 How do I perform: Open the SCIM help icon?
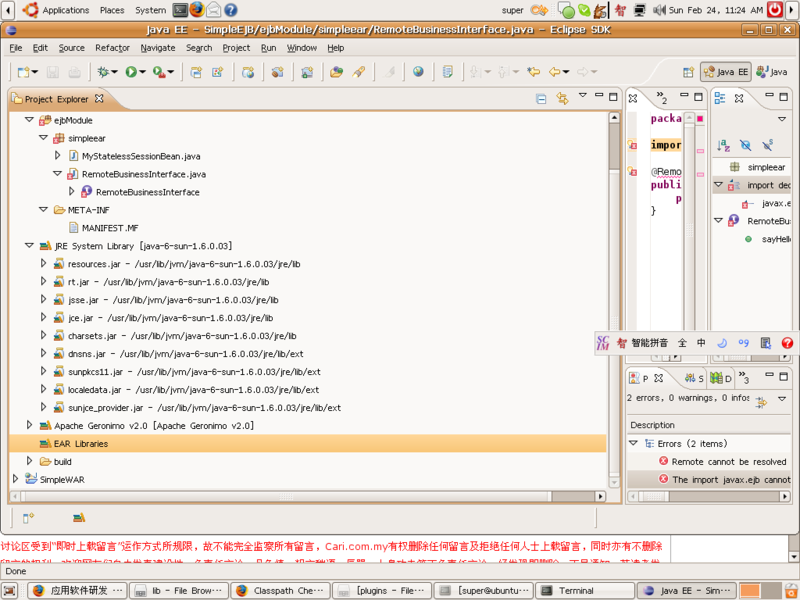coord(787,343)
